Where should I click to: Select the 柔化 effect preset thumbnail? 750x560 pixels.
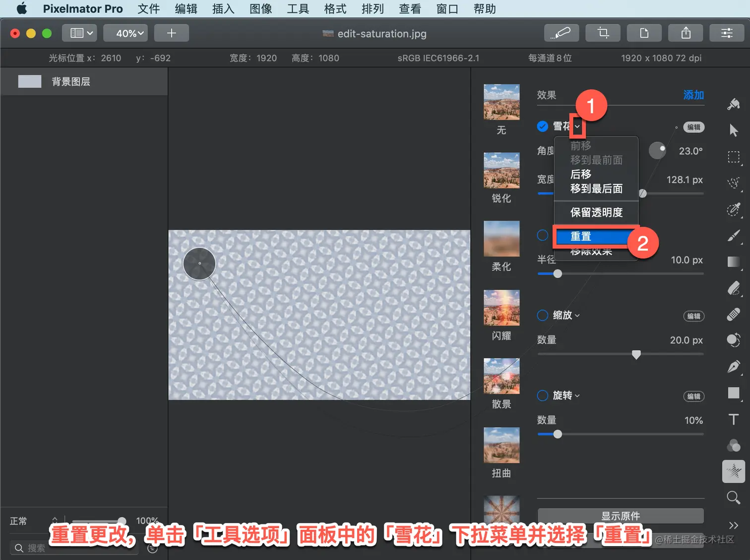pyautogui.click(x=501, y=239)
